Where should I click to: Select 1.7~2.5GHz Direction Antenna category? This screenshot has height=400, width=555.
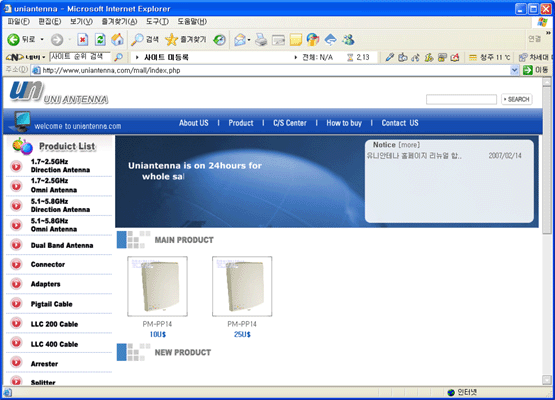coord(60,166)
